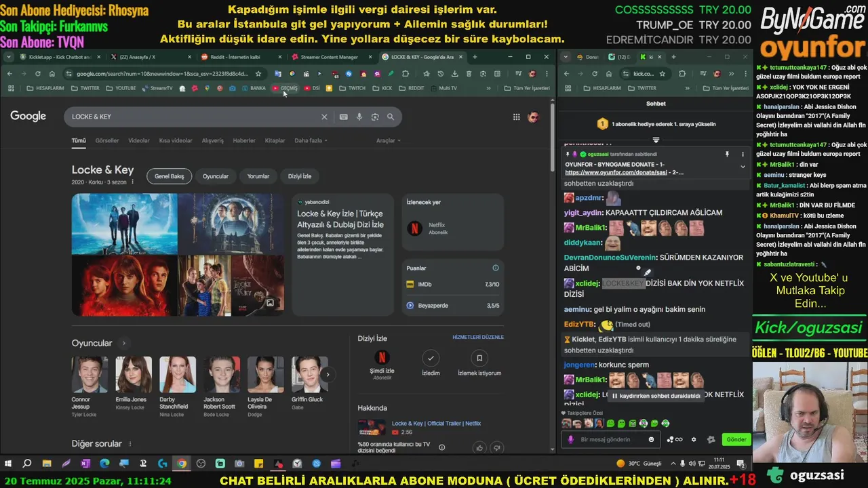Open the Araçlar tools dropdown
This screenshot has width=868, height=488.
(389, 140)
